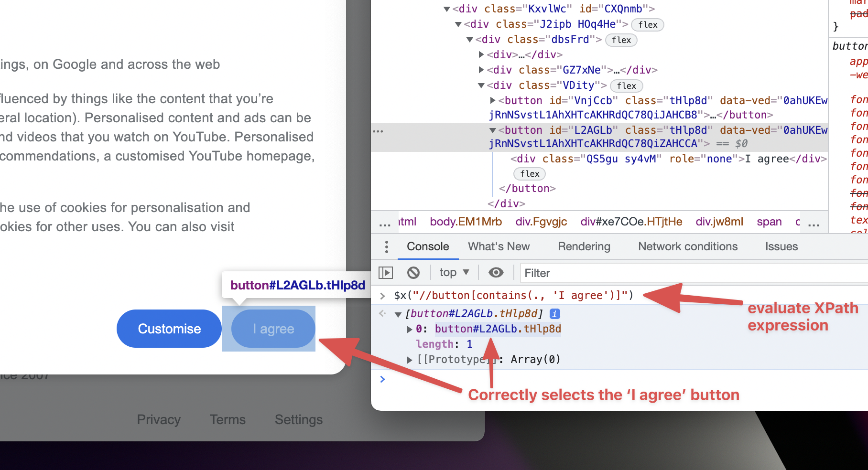Toggle the flex badge on div.J2ipb

[648, 24]
